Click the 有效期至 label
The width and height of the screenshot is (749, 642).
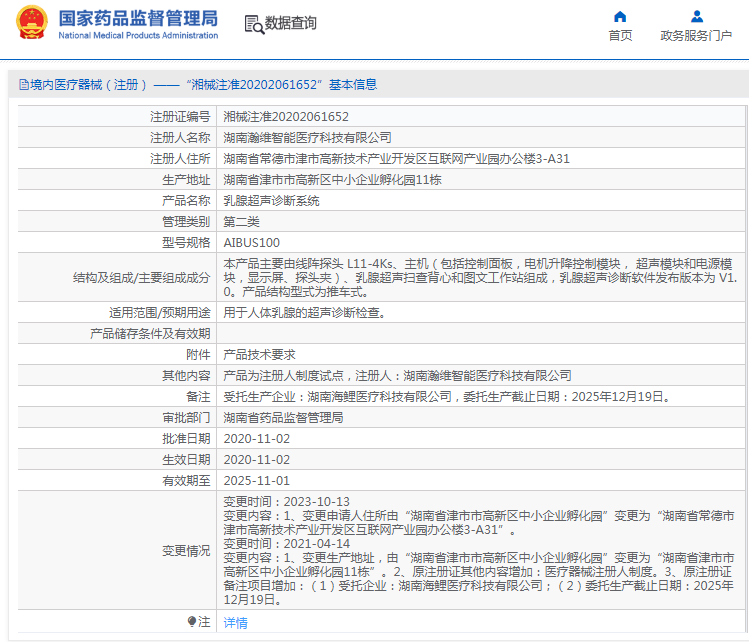[186, 481]
